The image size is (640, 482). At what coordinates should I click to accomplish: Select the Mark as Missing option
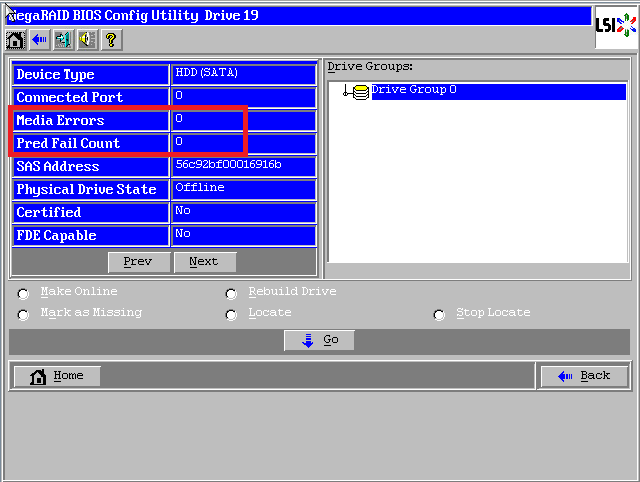tap(24, 314)
